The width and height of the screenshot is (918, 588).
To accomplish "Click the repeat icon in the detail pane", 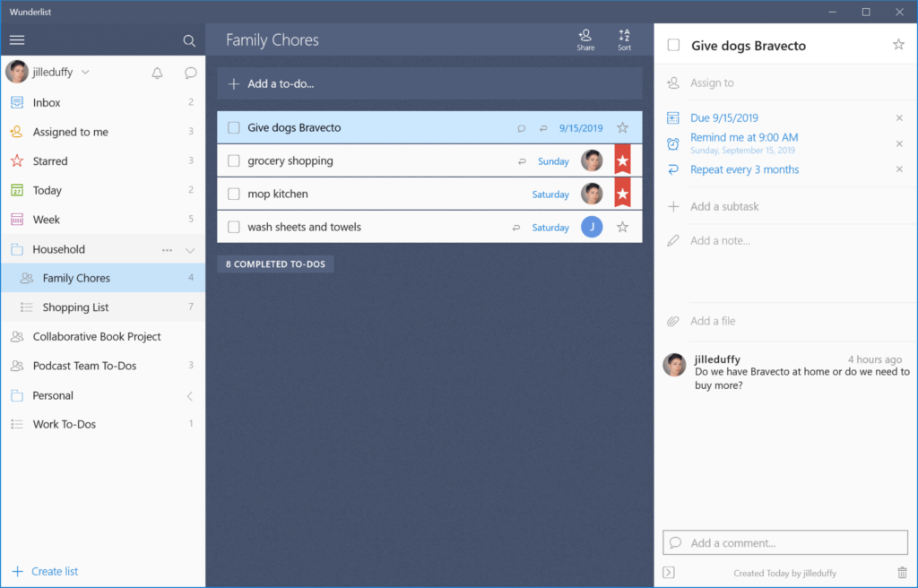I will click(x=672, y=169).
